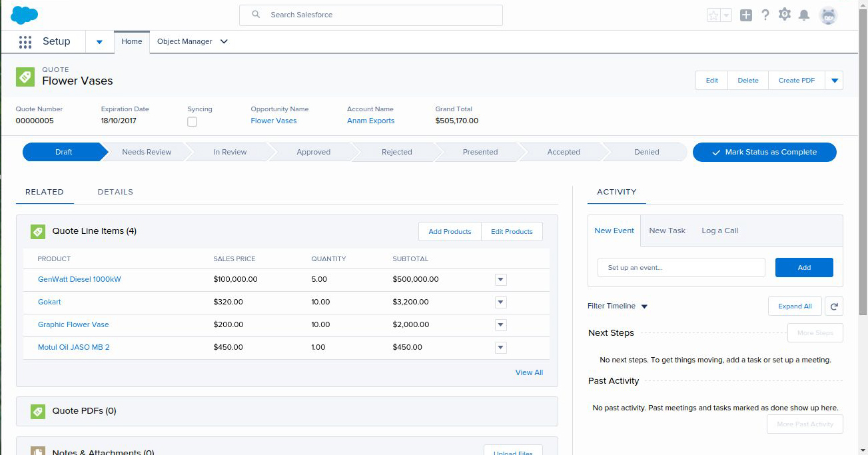Open the favorites list dropdown arrow
Image resolution: width=868 pixels, height=455 pixels.
[726, 15]
